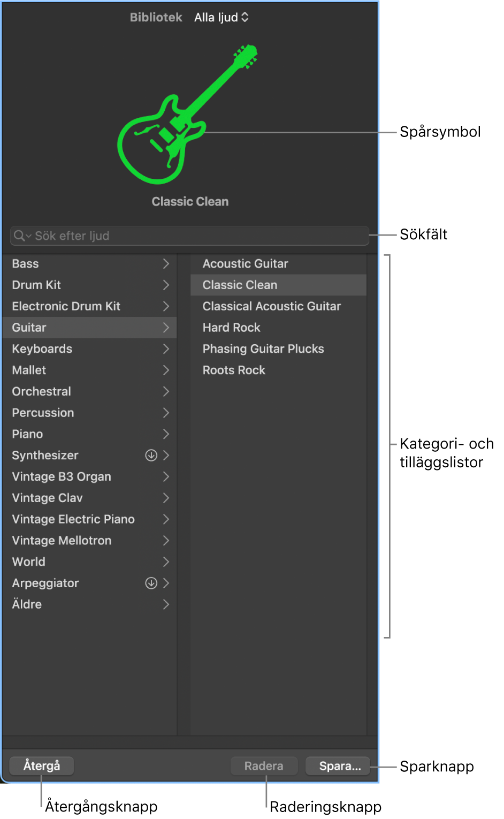This screenshot has height=819, width=504.
Task: Choose the Acoustic Guitar patch
Action: point(278,264)
